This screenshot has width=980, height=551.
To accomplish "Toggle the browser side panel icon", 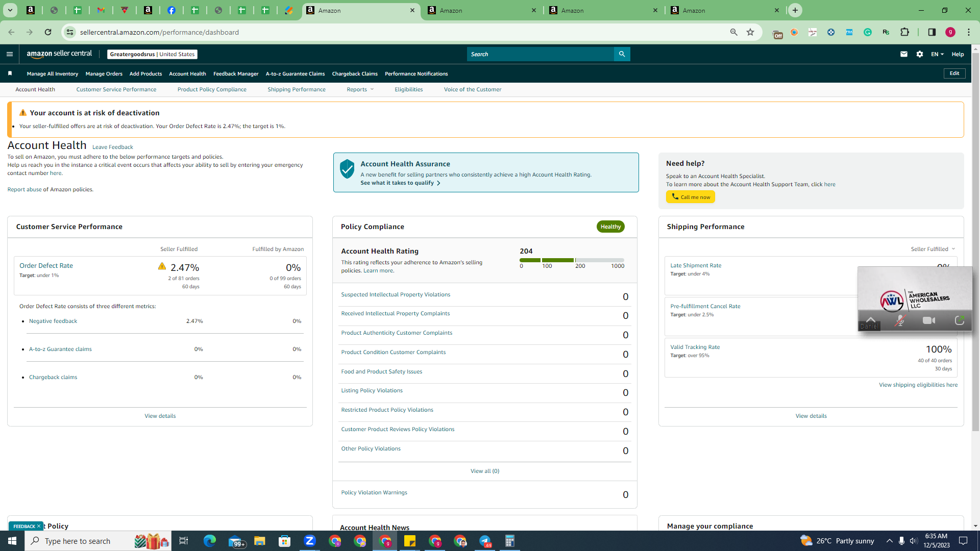I will 932,32.
